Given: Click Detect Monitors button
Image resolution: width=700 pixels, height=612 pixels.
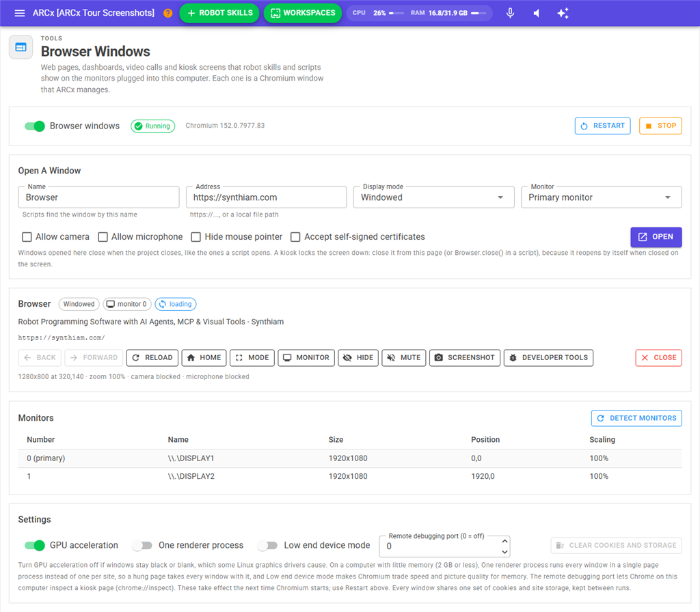Looking at the screenshot, I should coord(636,418).
